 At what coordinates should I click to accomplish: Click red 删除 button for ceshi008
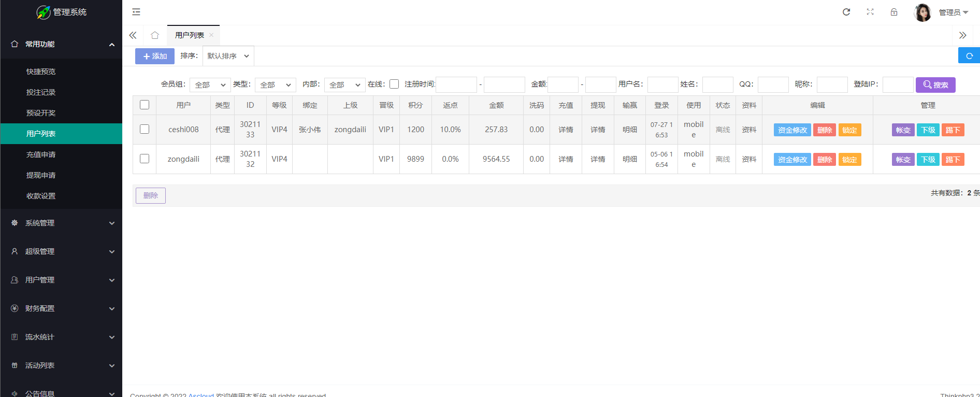[x=825, y=130]
